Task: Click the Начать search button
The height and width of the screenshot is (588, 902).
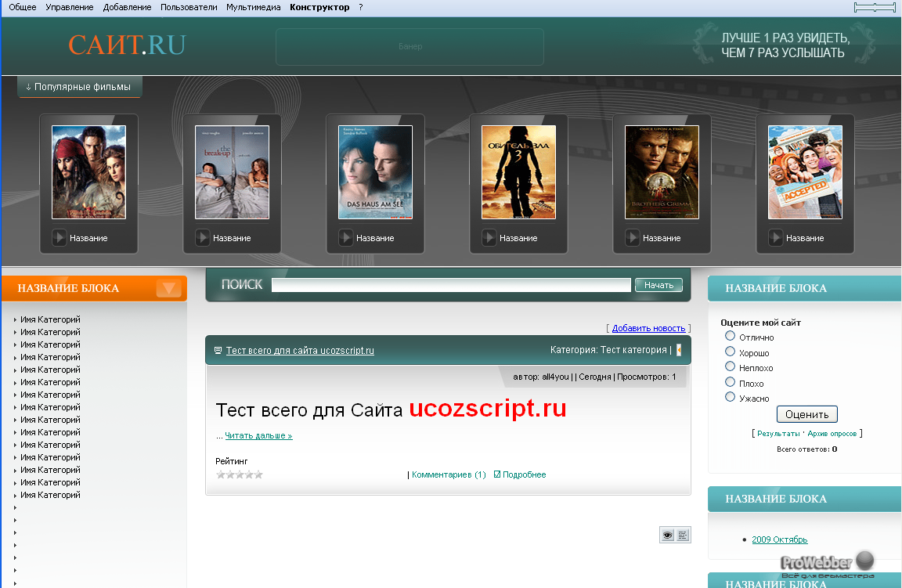Action: point(658,285)
